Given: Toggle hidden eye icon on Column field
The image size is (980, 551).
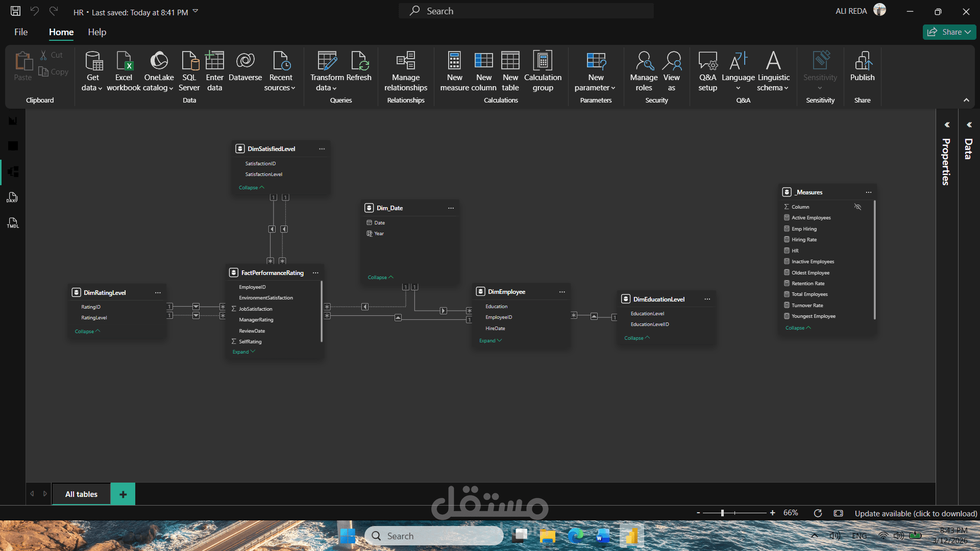Looking at the screenshot, I should (857, 207).
